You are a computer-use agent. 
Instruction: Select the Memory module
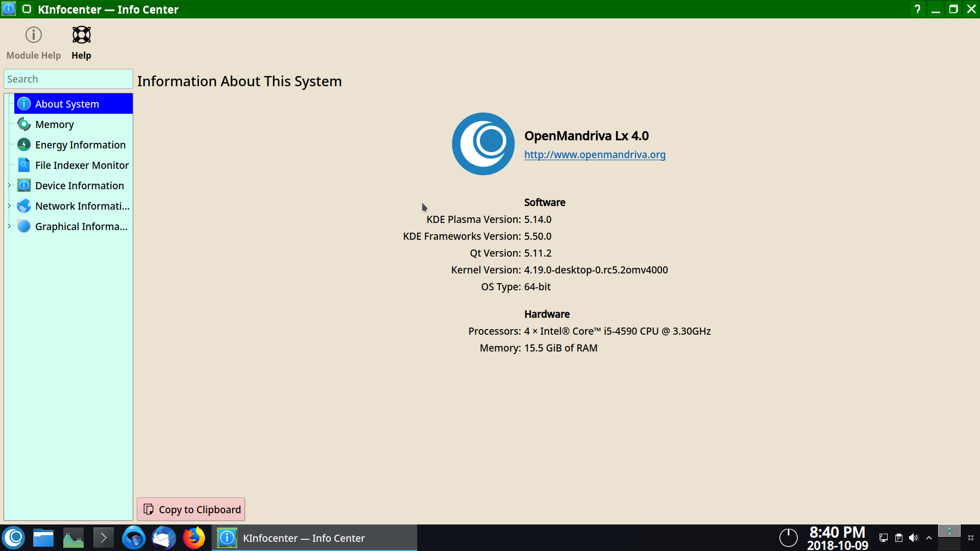[54, 124]
